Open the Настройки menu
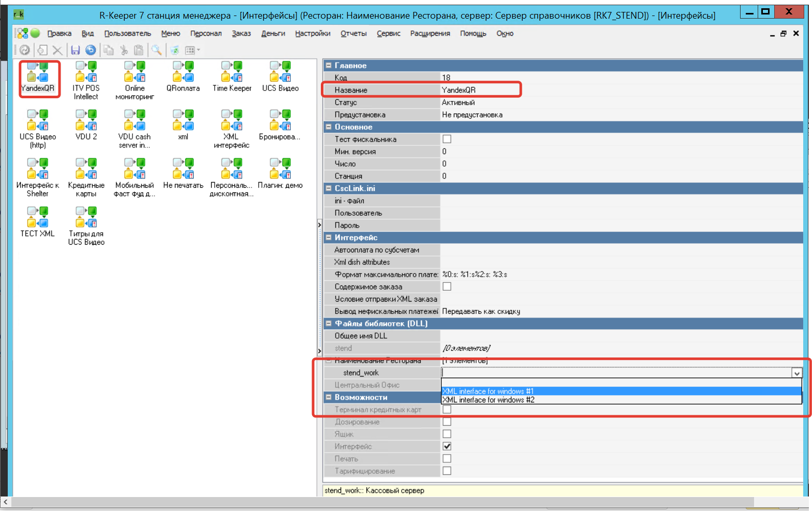 pos(313,34)
